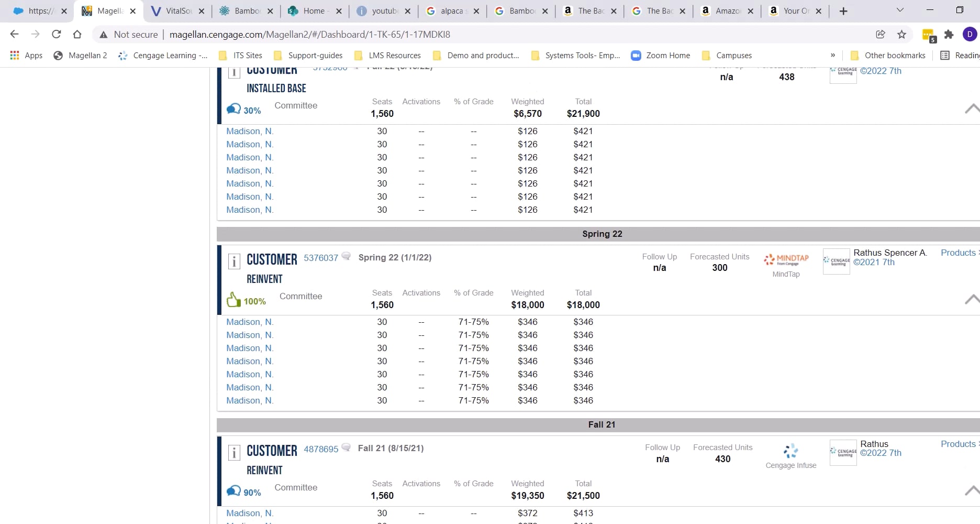
Task: Click the Zoom Home bookmark icon
Action: coord(636,55)
